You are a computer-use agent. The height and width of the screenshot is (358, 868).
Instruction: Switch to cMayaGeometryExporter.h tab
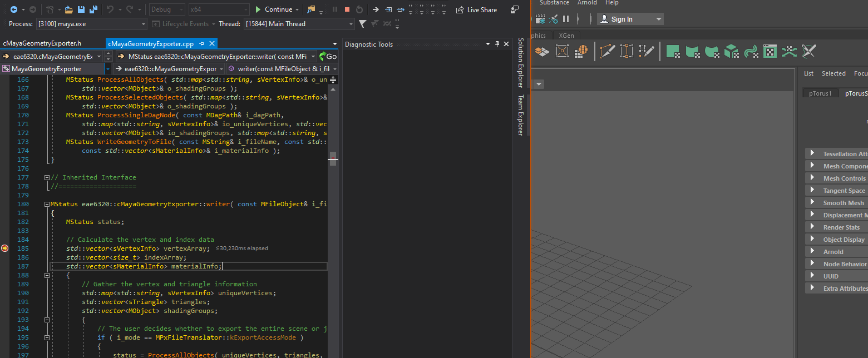[x=42, y=43]
